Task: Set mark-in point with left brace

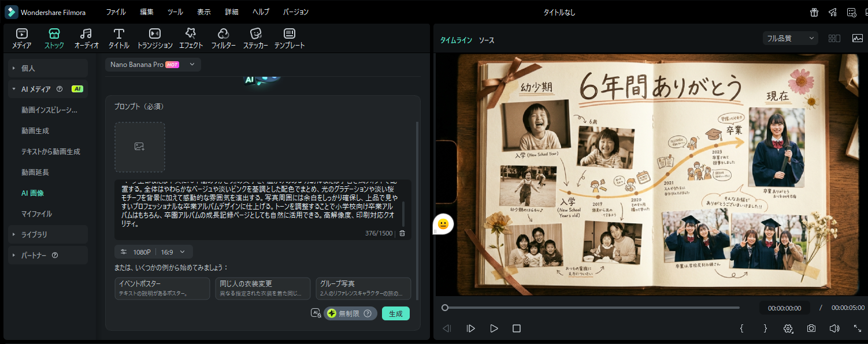Action: pos(741,328)
